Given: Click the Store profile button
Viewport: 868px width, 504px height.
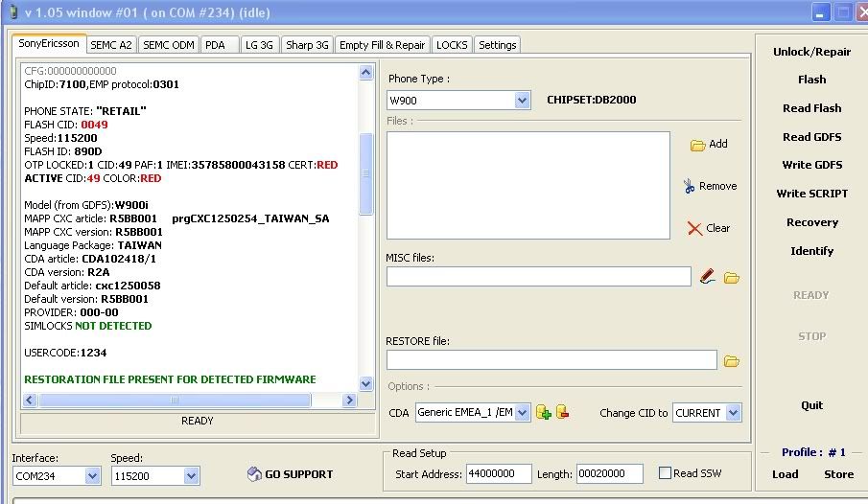Looking at the screenshot, I should (838, 474).
